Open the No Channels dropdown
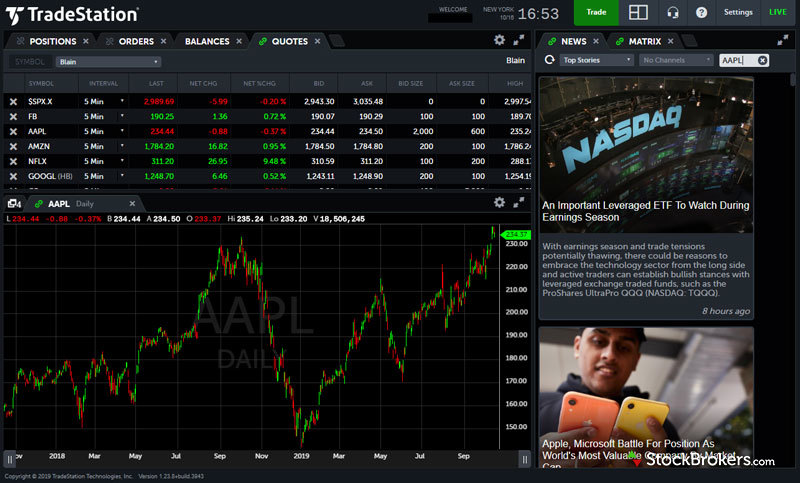The width and height of the screenshot is (800, 483). 676,60
